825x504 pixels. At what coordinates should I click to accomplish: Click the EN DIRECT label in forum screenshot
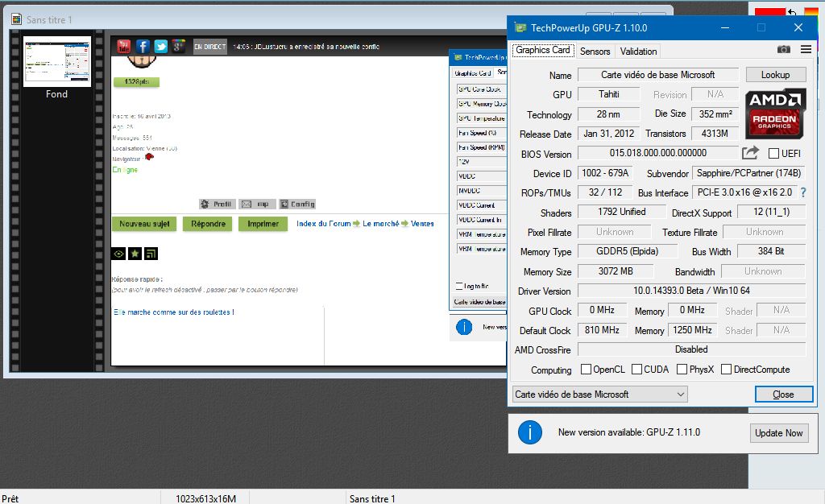210,46
